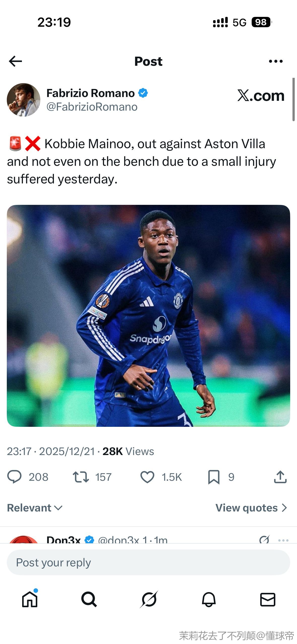Tap the back arrow icon
Screen dimensions: 297x644
click(15, 61)
